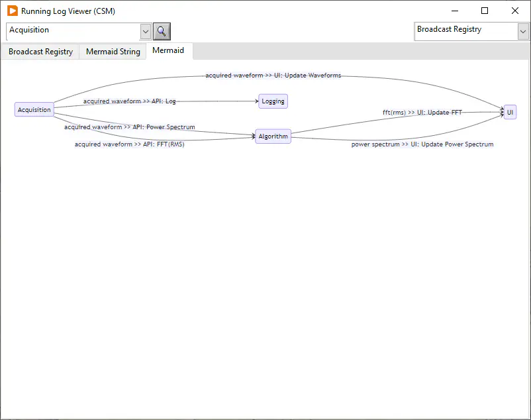Open the Acquisition module dropdown arrow
Screen dimensions: 531x420
146,31
